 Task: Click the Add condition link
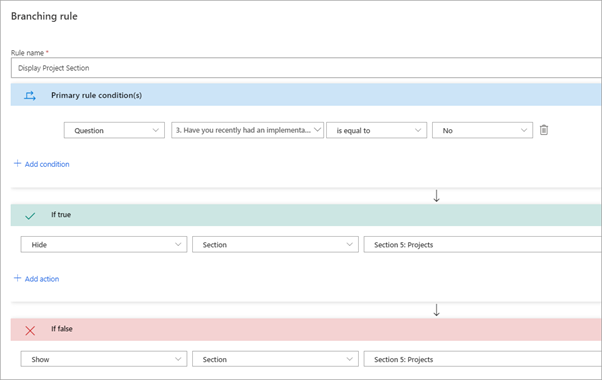point(47,164)
